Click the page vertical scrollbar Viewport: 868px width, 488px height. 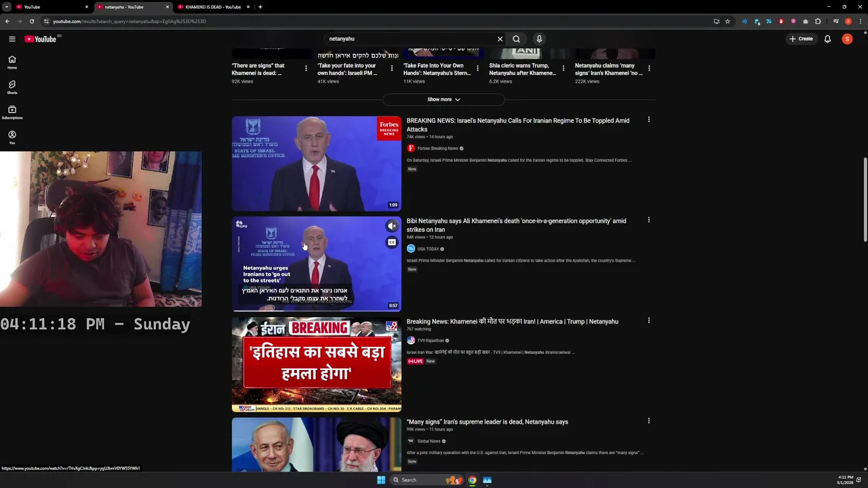pos(865,199)
